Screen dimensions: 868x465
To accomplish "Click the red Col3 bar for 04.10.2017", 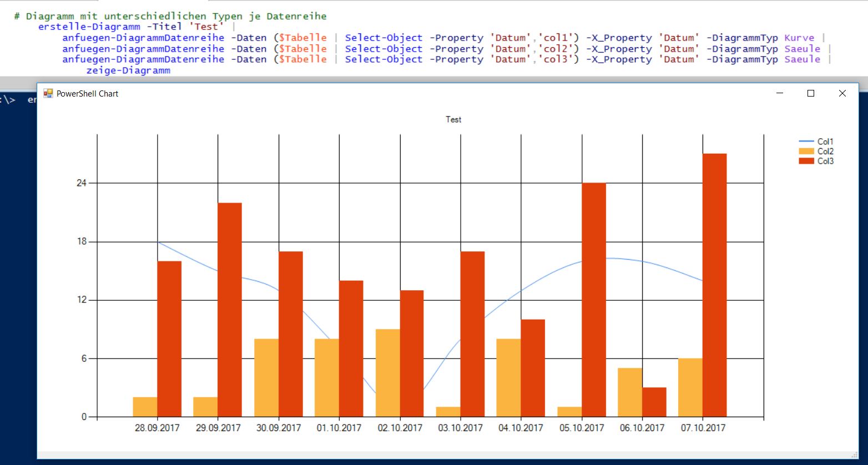I will [x=533, y=368].
